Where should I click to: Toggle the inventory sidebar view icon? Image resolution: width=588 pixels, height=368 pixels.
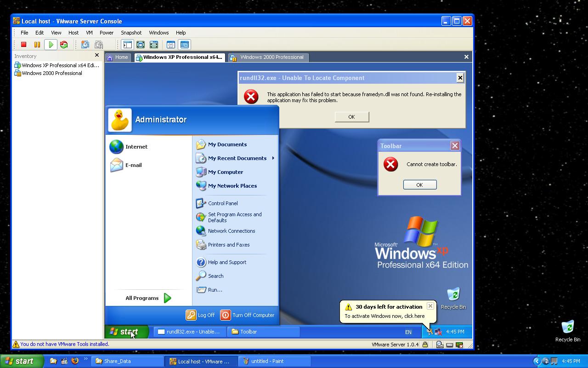point(127,45)
